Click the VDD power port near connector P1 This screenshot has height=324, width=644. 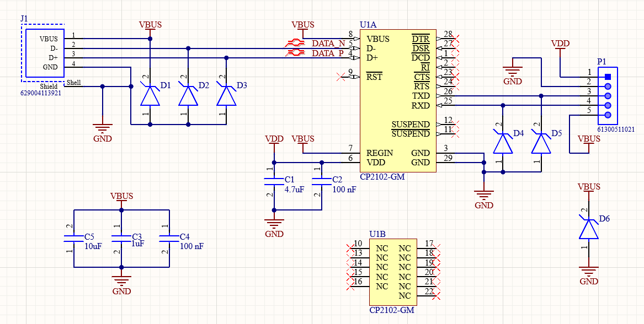pyautogui.click(x=560, y=44)
